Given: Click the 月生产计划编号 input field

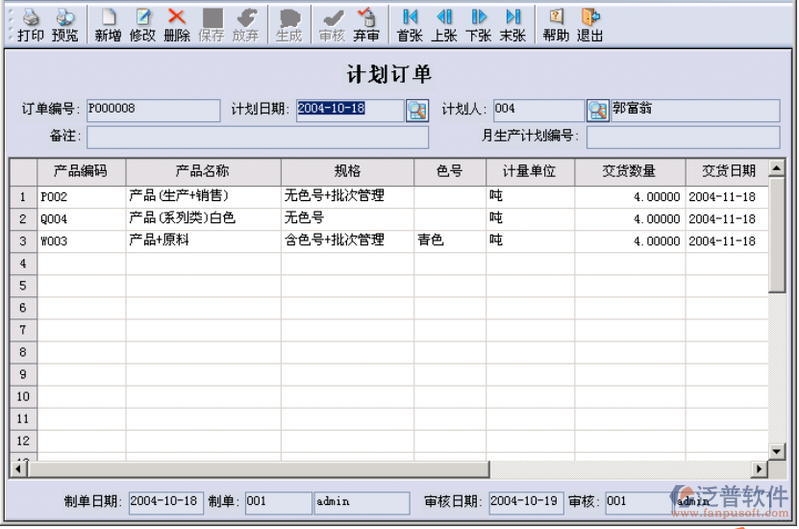Looking at the screenshot, I should [x=682, y=136].
